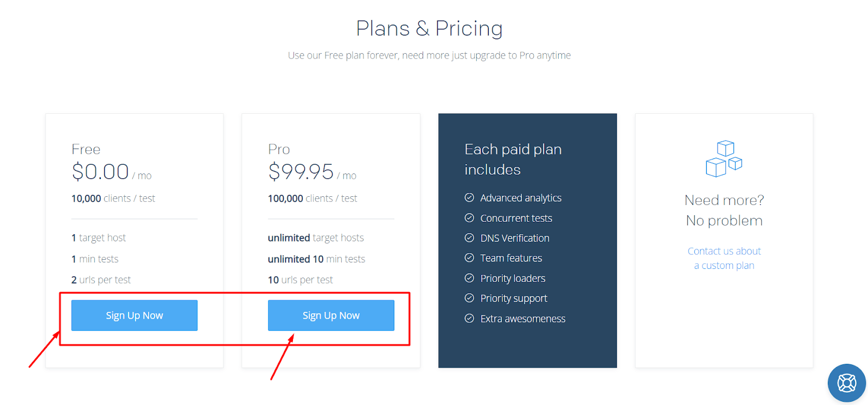Click the Sign Up Now button for the Pro plan
The width and height of the screenshot is (868, 405).
point(331,316)
